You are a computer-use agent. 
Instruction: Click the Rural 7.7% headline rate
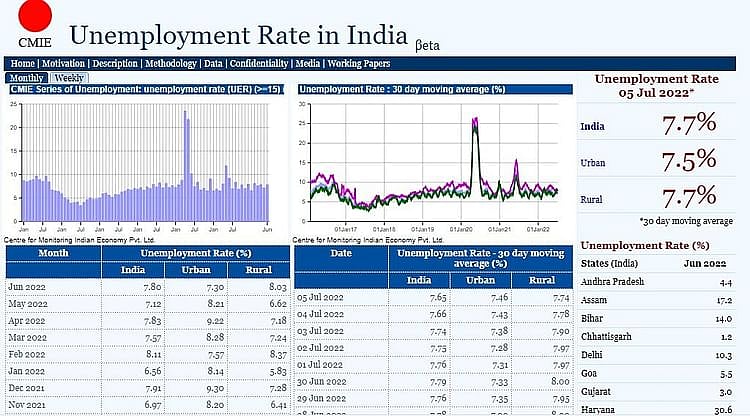(x=689, y=197)
